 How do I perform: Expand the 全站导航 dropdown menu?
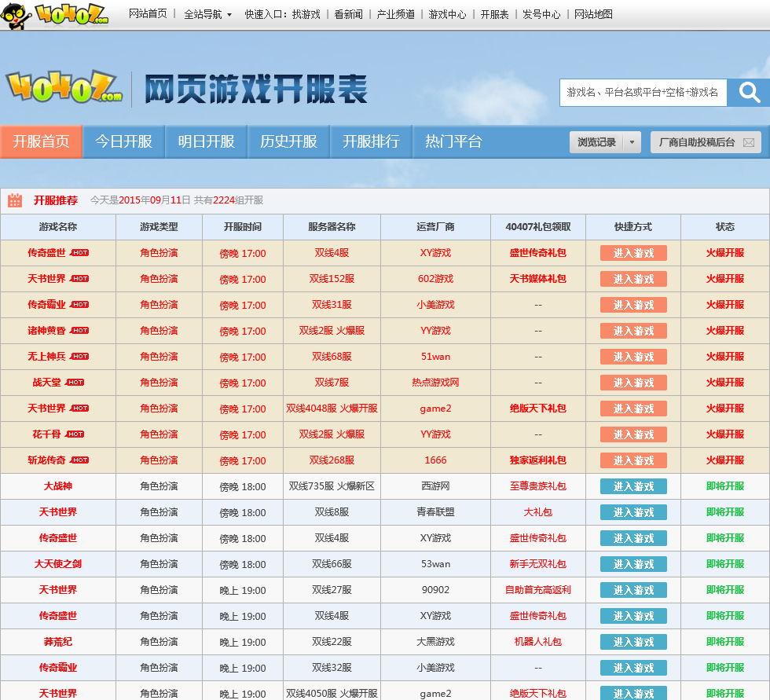207,14
